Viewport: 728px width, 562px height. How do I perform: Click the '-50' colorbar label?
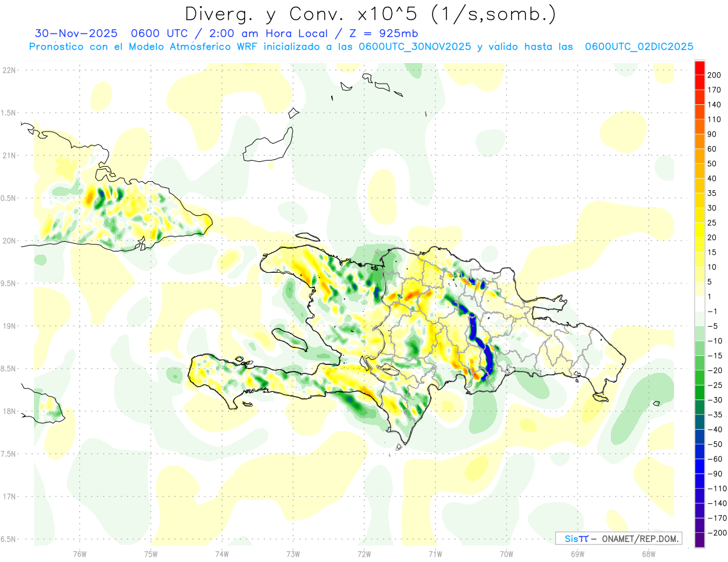[x=715, y=444]
